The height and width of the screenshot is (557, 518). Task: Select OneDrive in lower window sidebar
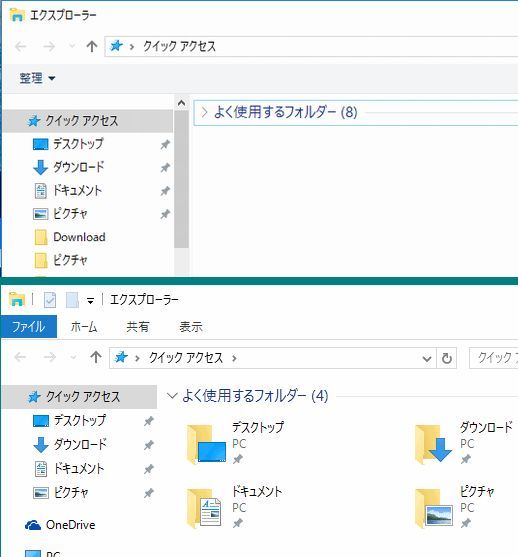(60, 525)
